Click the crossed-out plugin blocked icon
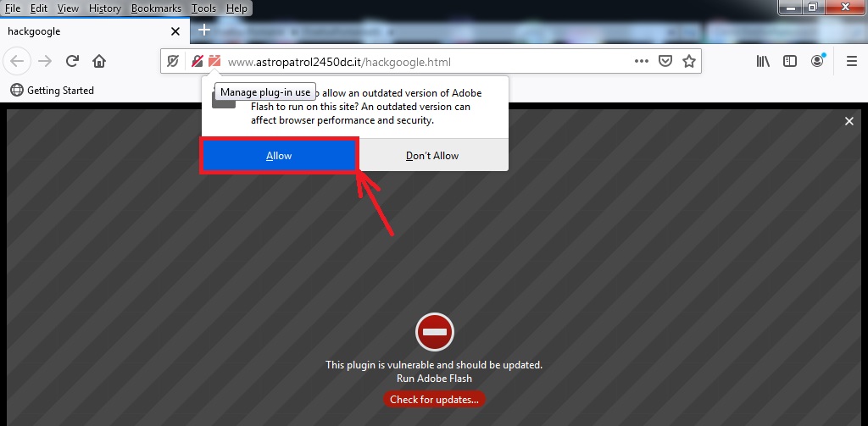 tap(197, 62)
